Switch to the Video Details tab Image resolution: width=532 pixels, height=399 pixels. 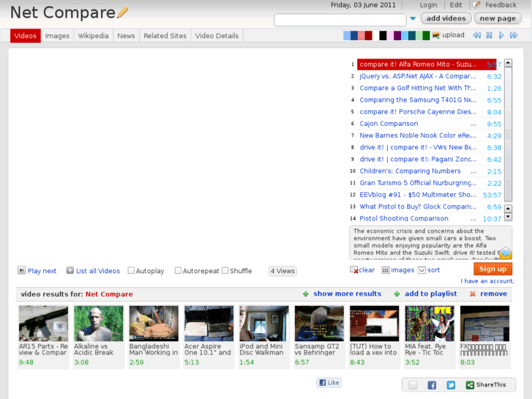click(x=217, y=36)
